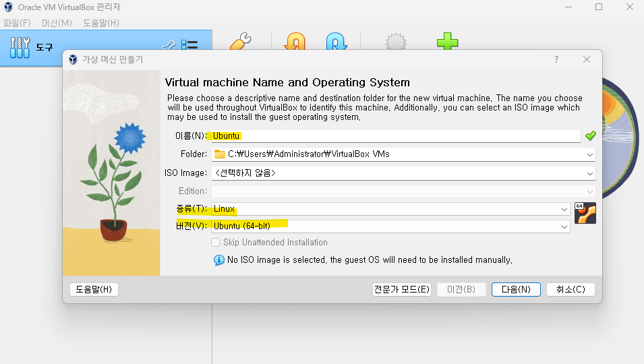
Task: Open the 머신(M) menu
Action: point(57,23)
